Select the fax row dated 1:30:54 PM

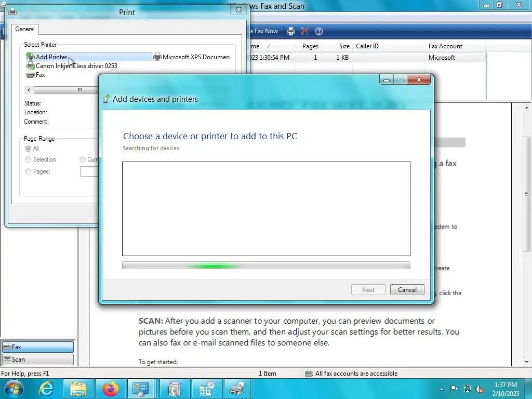tap(367, 58)
